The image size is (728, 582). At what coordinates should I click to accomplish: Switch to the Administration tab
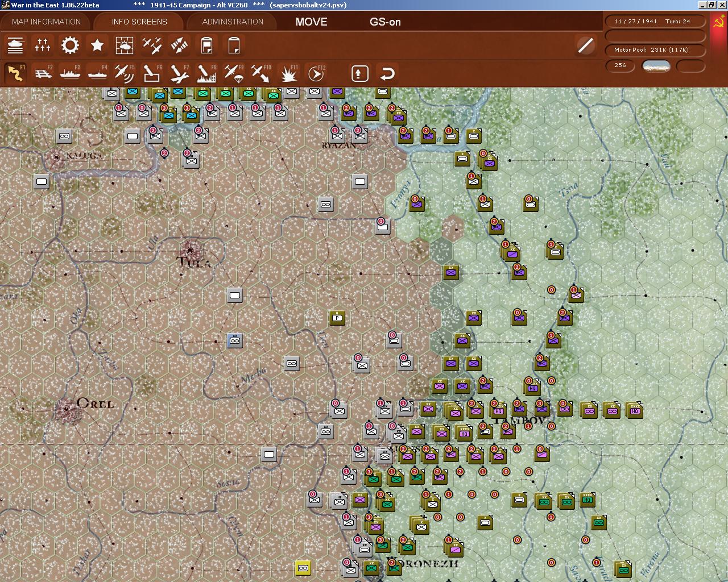(233, 22)
